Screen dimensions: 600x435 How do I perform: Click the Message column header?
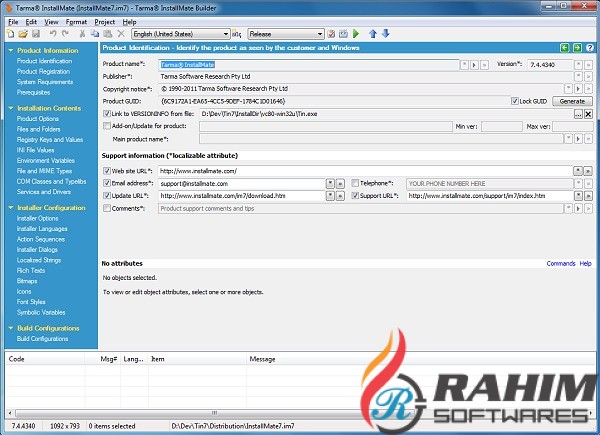pos(262,359)
